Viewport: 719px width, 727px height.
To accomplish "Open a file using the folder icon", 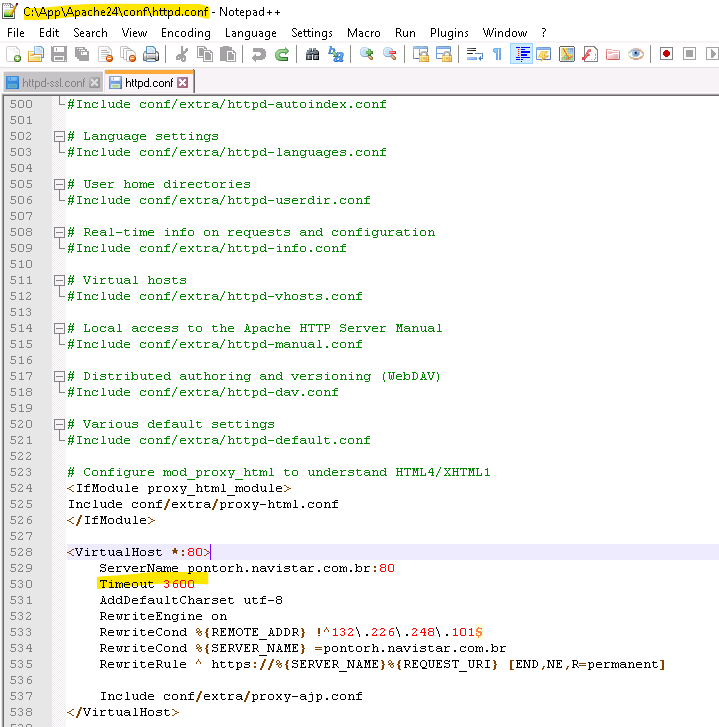I will click(x=36, y=54).
